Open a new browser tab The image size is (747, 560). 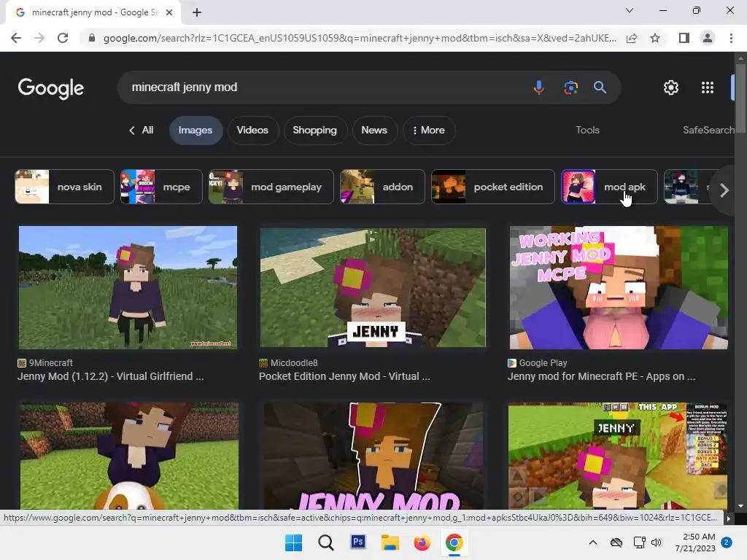(197, 12)
